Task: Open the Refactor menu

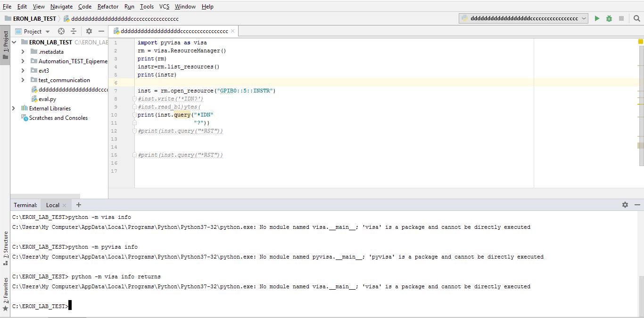Action: (x=107, y=6)
